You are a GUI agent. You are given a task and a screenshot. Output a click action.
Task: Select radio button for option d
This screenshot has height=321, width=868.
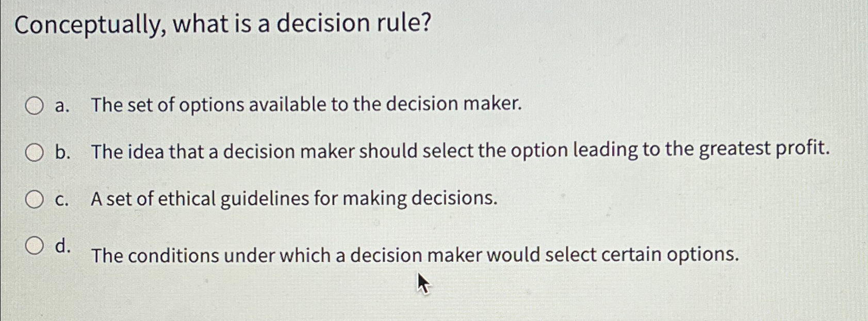point(35,245)
